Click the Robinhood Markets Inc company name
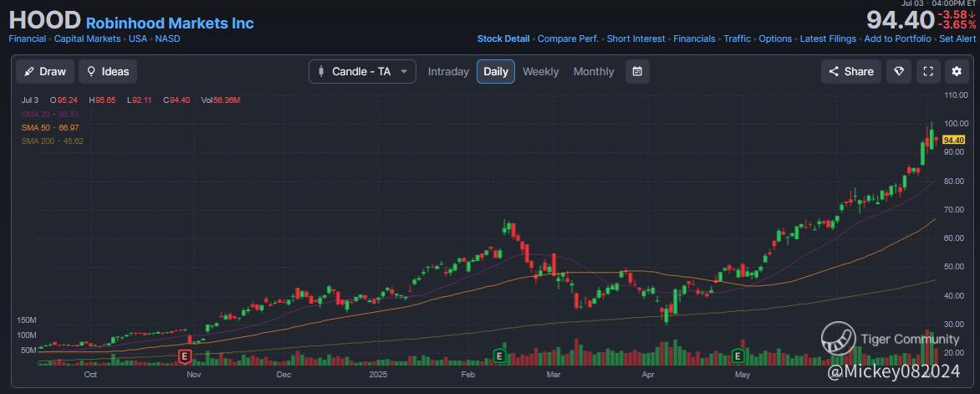 (x=170, y=23)
